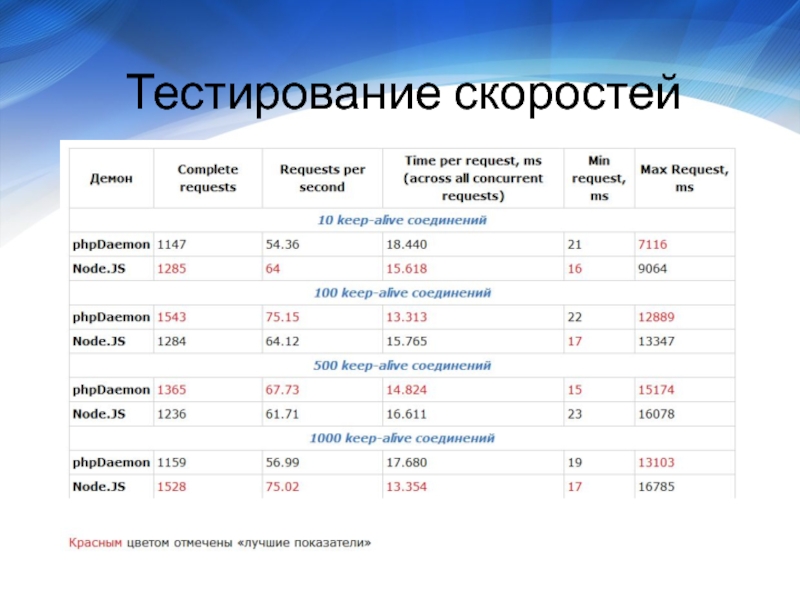
Task: Select red value 15174
Action: coord(656,390)
